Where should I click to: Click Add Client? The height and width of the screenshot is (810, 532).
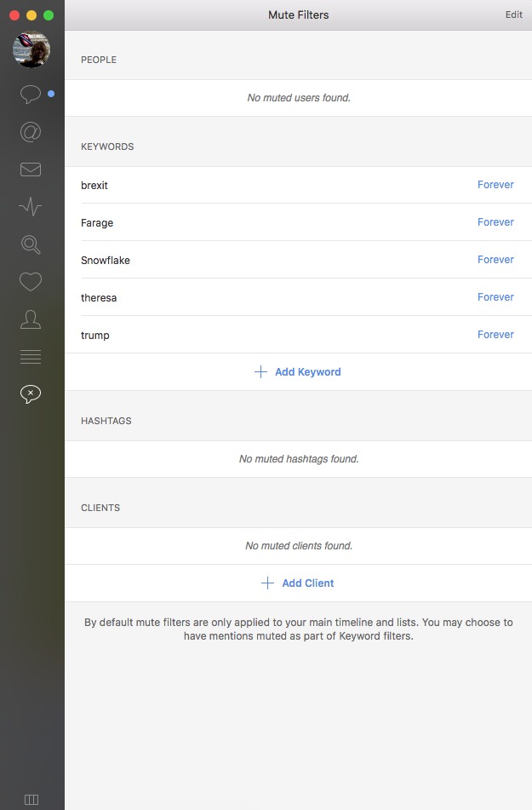point(298,583)
